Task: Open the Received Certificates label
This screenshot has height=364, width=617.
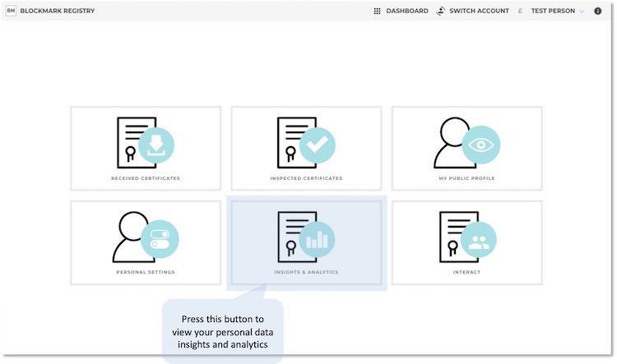Action: tap(146, 178)
